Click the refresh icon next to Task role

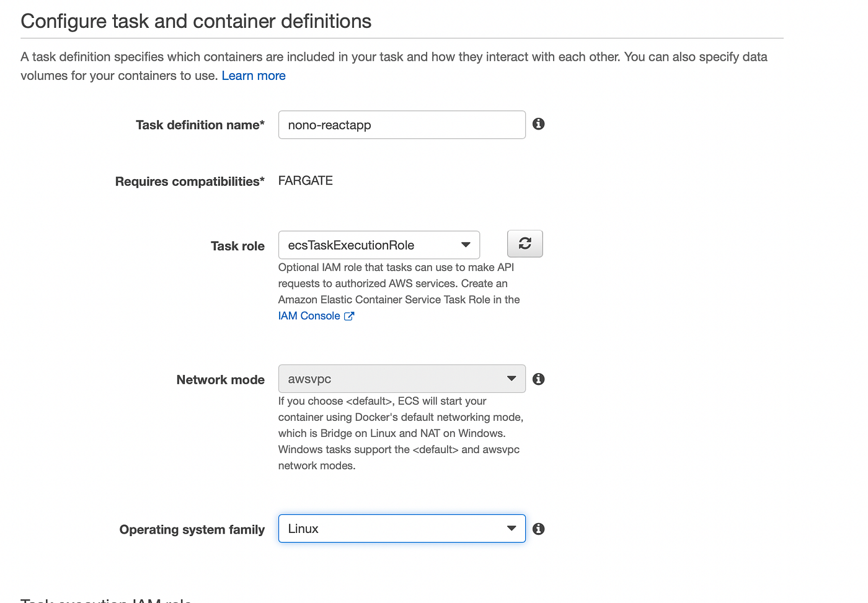coord(525,244)
